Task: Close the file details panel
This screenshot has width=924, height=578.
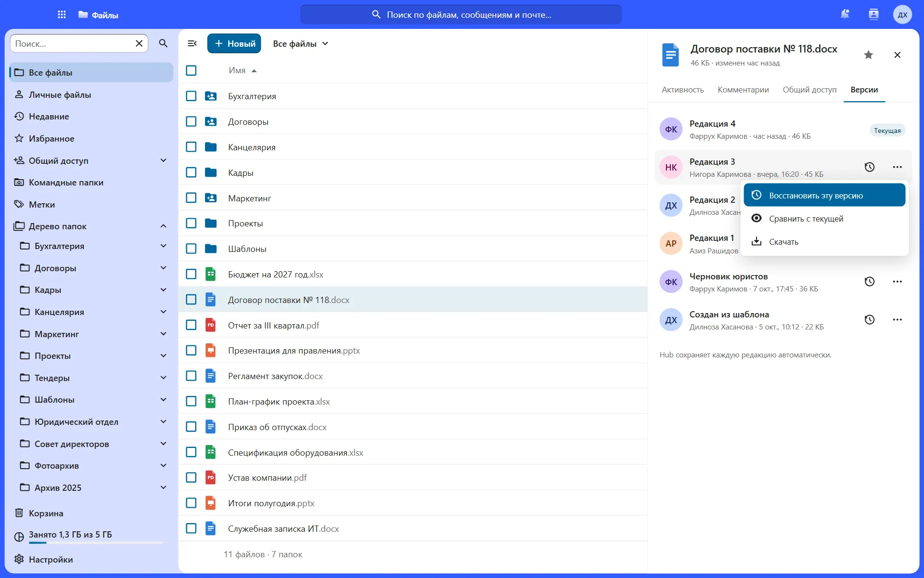Action: (897, 55)
